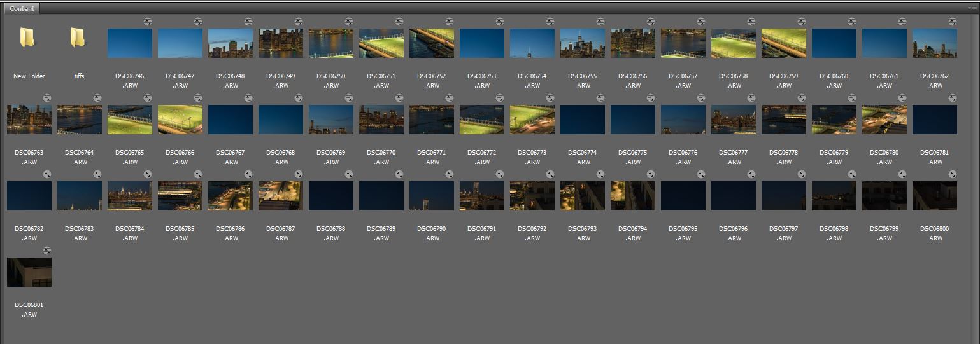Click the raw settings badge above DSC06765
The height and width of the screenshot is (344, 980).
(x=147, y=98)
